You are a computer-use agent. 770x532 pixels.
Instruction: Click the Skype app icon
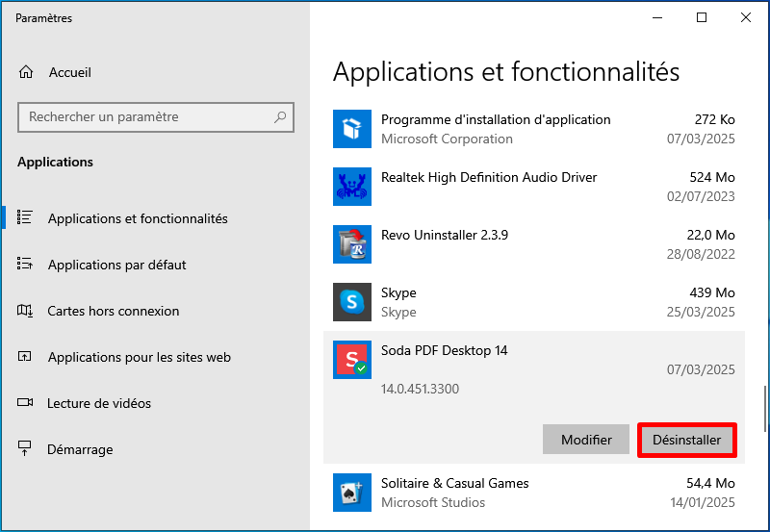[351, 302]
